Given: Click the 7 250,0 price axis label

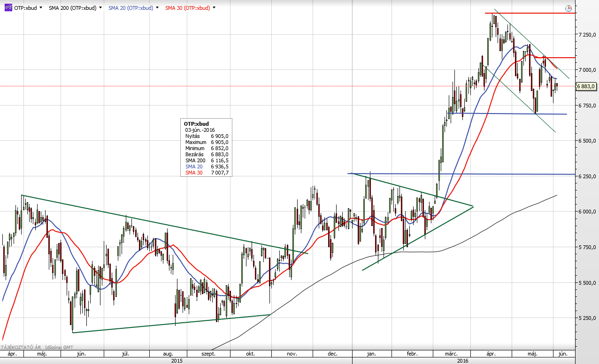Looking at the screenshot, I should (588, 35).
